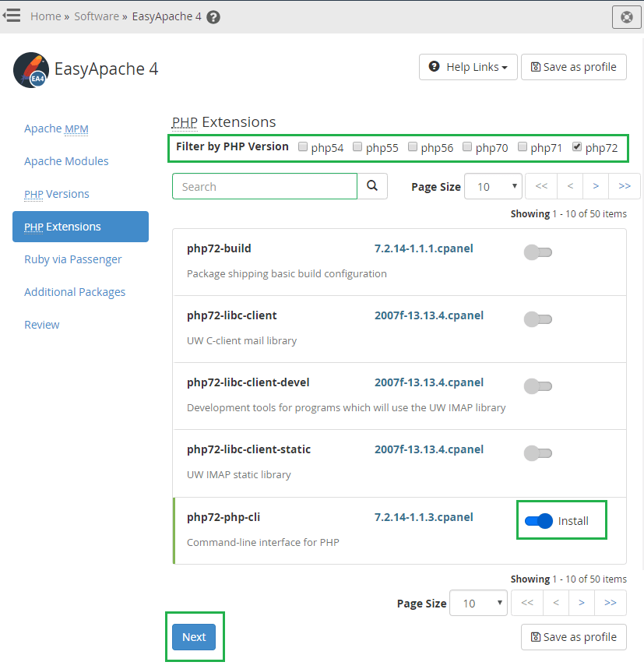Click the lifebuoy support icon at top right

(627, 17)
